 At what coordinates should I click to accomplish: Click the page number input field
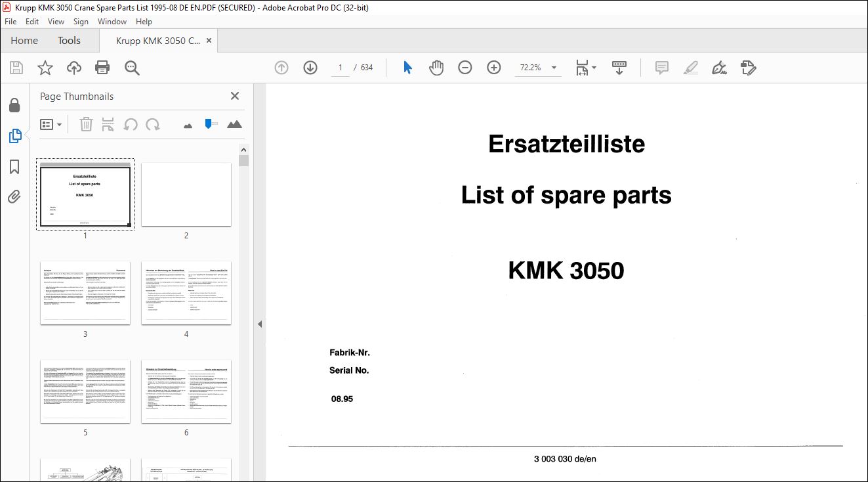(x=340, y=68)
